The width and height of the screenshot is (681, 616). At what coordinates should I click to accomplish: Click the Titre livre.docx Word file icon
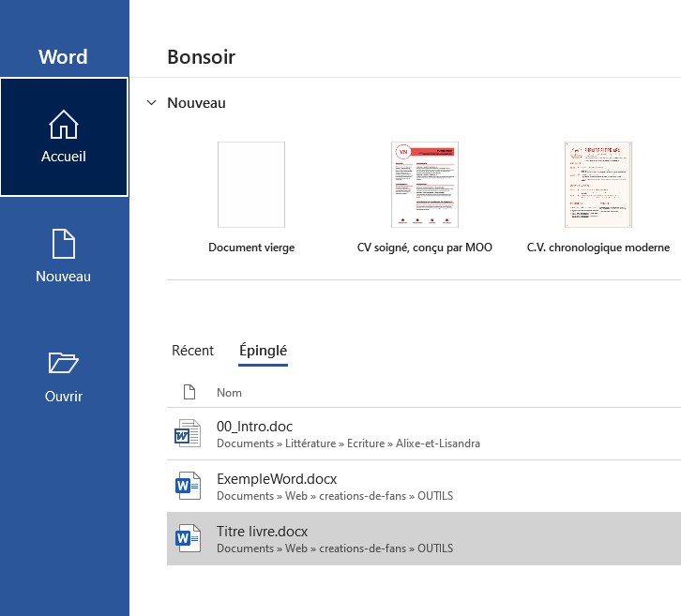click(188, 538)
